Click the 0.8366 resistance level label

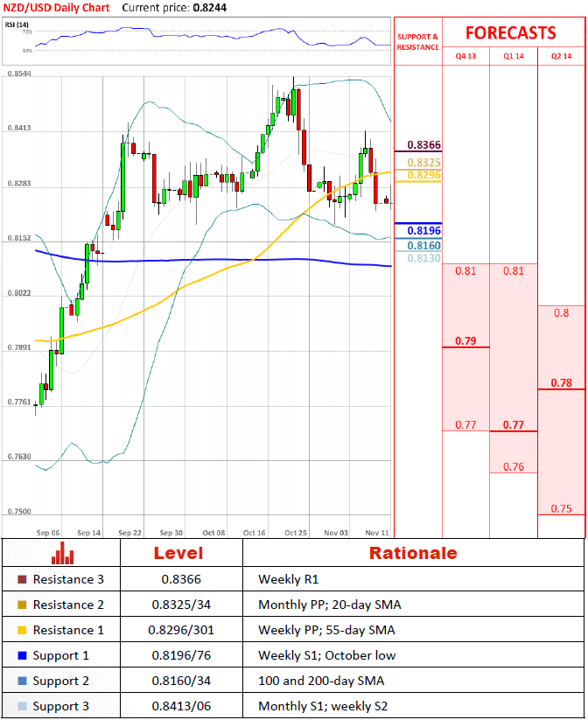pos(424,144)
